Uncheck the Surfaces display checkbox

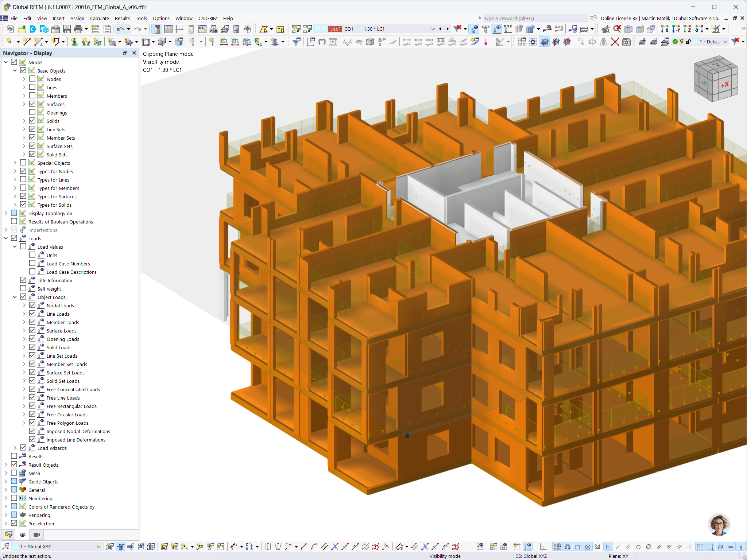[x=32, y=104]
